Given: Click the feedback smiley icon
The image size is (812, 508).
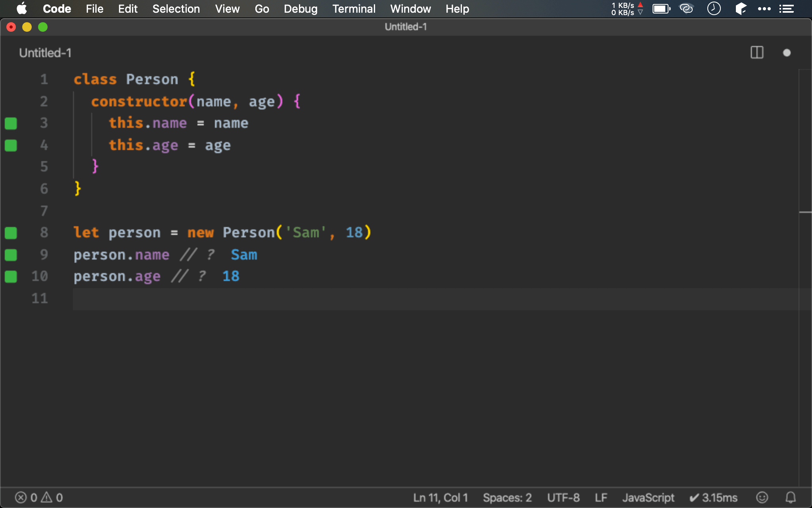Looking at the screenshot, I should pos(762,497).
